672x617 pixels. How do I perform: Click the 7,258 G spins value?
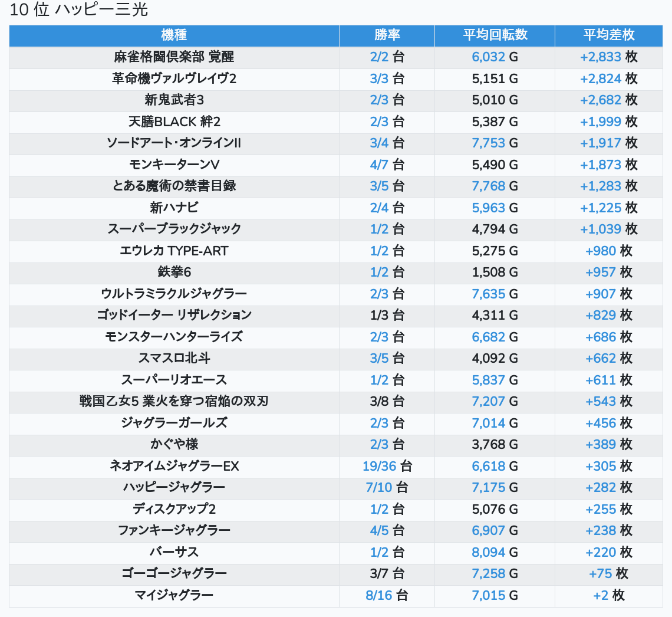coord(495,574)
